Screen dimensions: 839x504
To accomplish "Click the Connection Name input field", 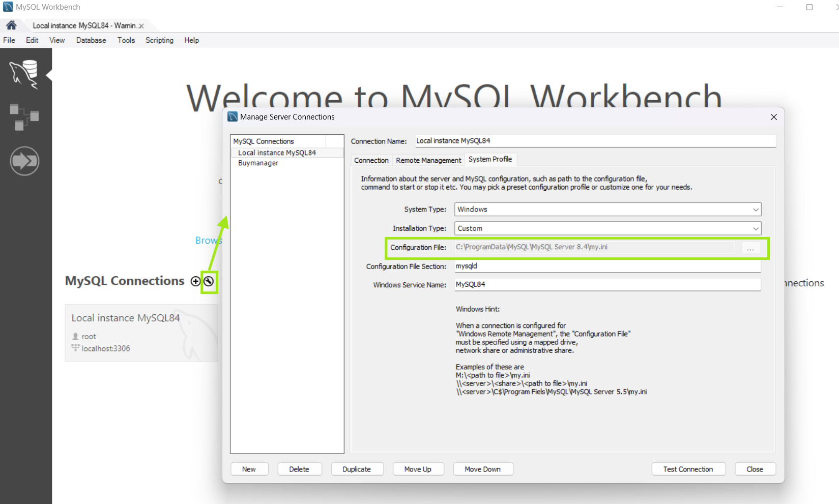I will pos(595,141).
